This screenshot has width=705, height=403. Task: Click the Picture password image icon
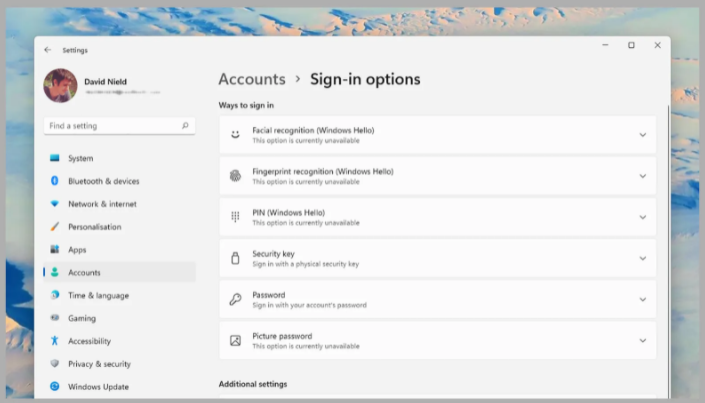pos(235,340)
